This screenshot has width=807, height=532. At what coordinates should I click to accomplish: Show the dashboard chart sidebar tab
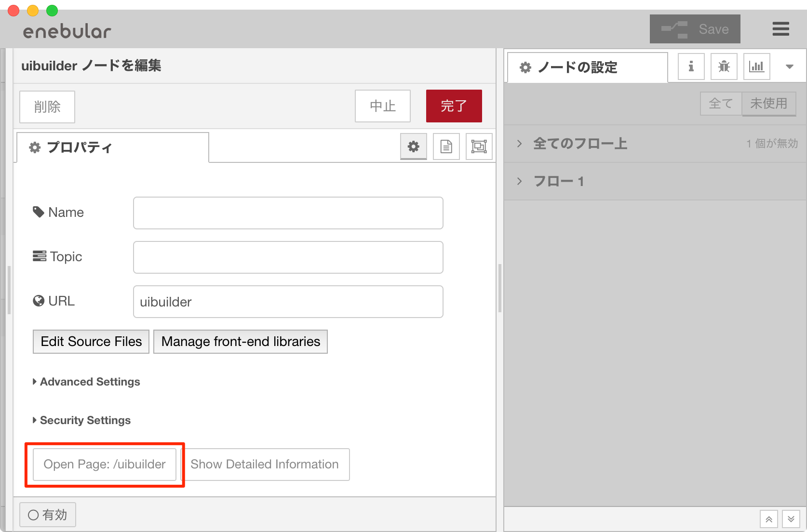(x=757, y=66)
